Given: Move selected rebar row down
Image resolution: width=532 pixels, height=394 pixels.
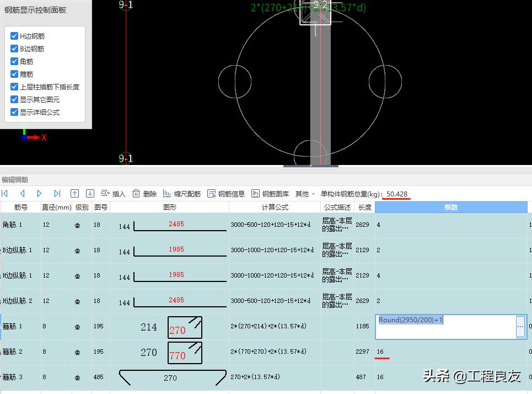Looking at the screenshot, I should (90, 194).
